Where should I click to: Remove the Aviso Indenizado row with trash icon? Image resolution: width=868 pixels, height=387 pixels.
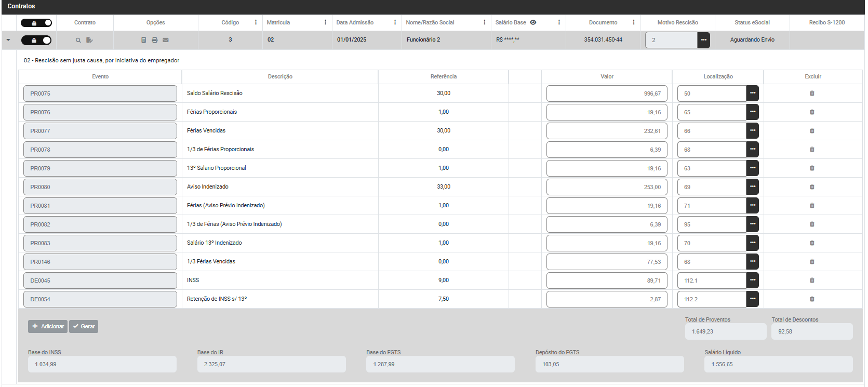coord(812,187)
